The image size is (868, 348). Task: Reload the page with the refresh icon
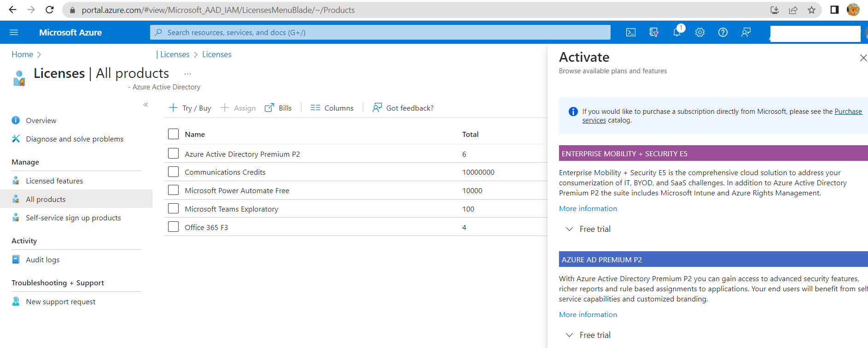tap(49, 10)
